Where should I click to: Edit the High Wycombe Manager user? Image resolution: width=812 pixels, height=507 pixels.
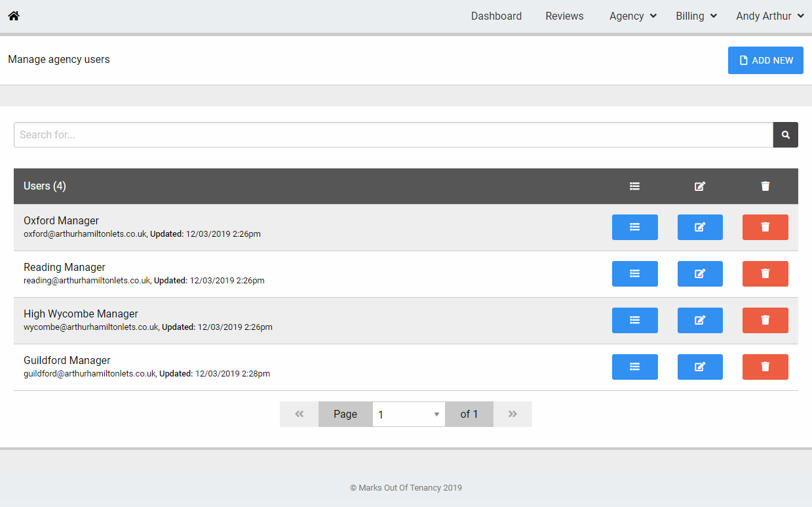(x=699, y=320)
